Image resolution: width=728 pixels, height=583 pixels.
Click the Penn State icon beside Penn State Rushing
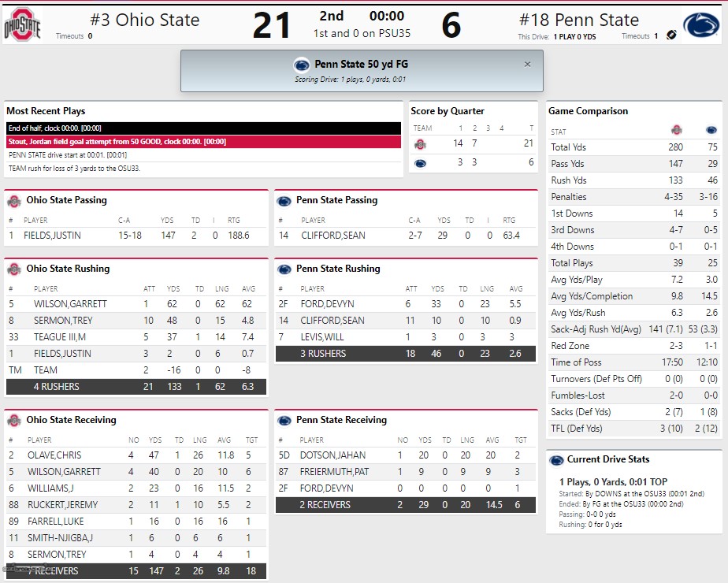tap(284, 269)
